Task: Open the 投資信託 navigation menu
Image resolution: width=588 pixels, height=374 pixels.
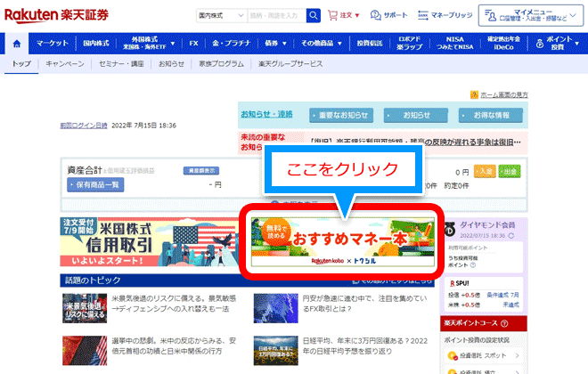Action: (x=370, y=44)
